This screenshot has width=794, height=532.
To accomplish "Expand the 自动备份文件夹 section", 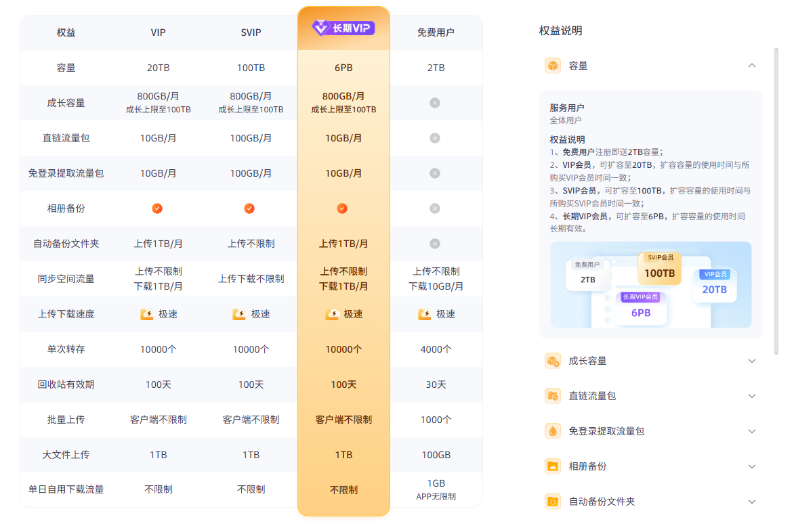I will [752, 502].
